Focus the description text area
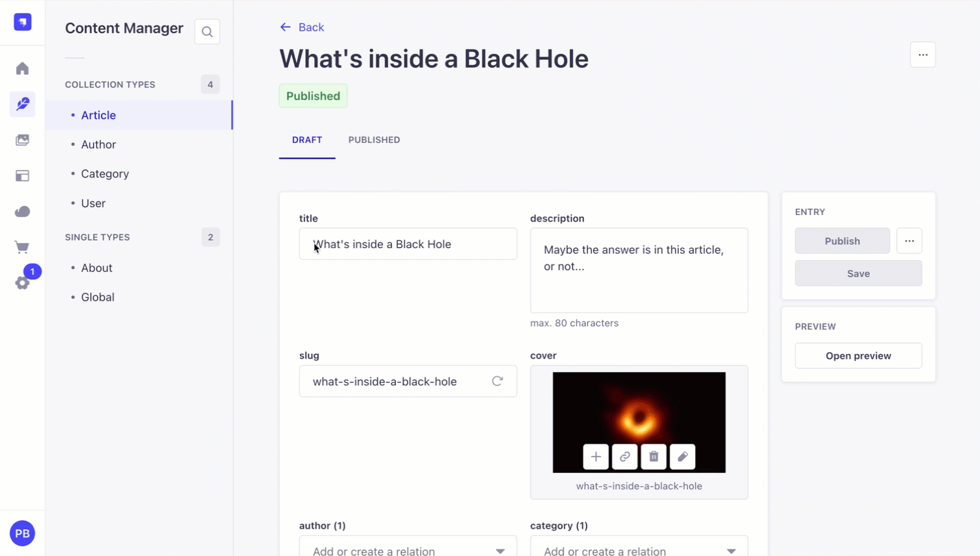980x556 pixels. click(639, 270)
